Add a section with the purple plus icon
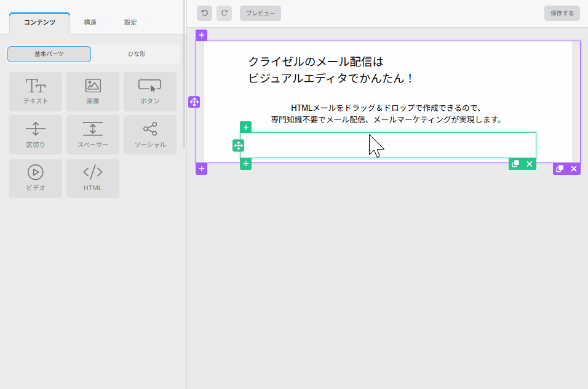The height and width of the screenshot is (389, 588). coord(201,169)
